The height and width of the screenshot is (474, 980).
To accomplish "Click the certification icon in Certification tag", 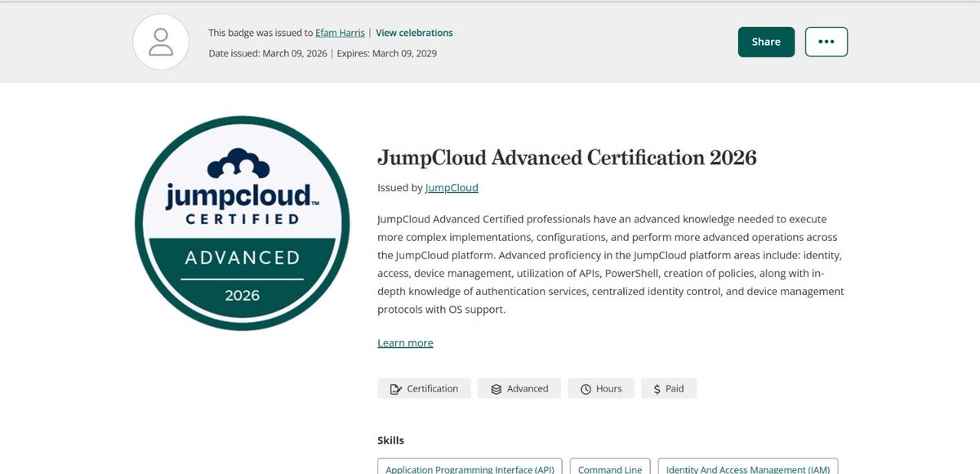I will click(x=396, y=389).
